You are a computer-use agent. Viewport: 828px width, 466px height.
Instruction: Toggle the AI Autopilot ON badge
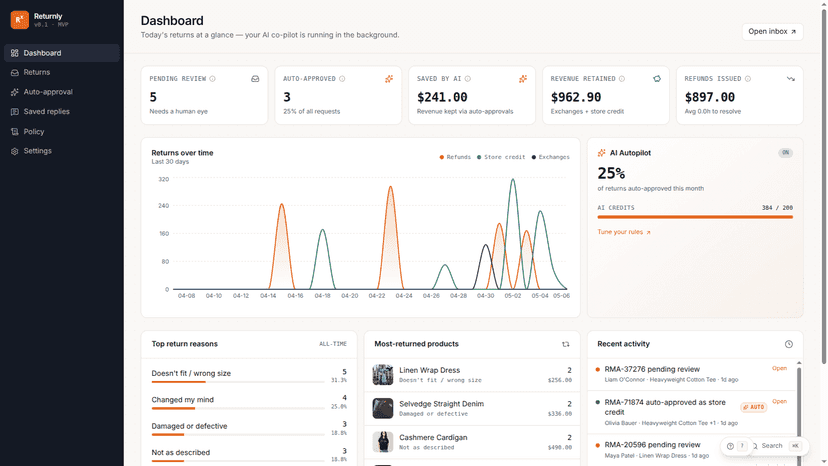[x=785, y=153]
